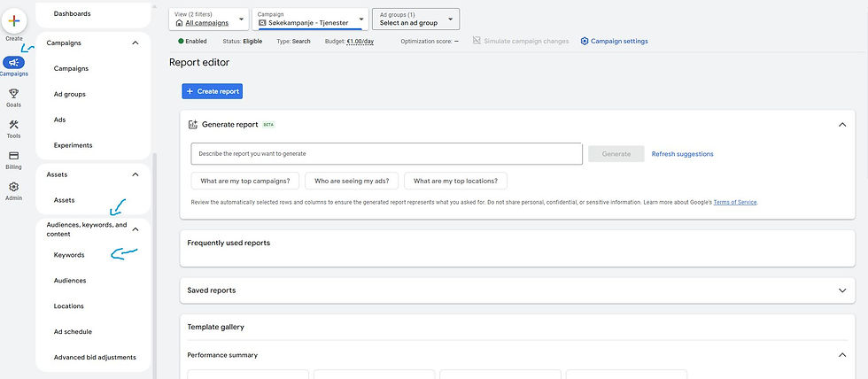Select Ad groups in the sidebar

69,94
